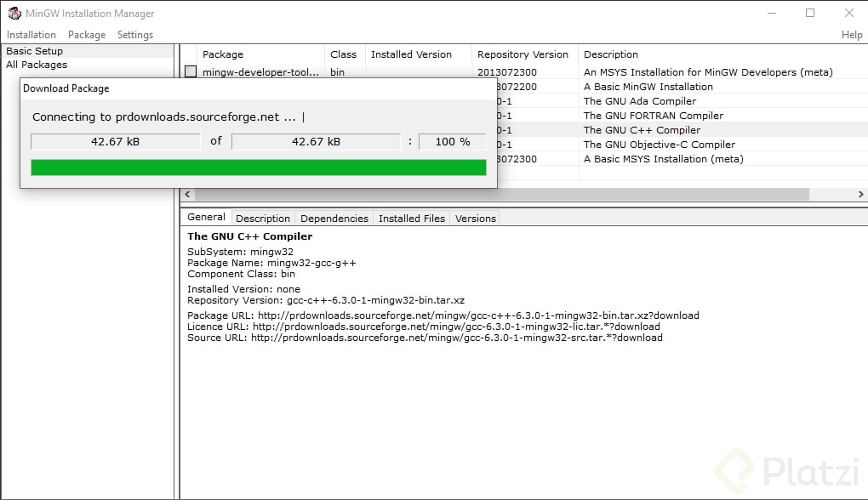Click the 'mingw-developer-tool...' package name

pos(260,72)
